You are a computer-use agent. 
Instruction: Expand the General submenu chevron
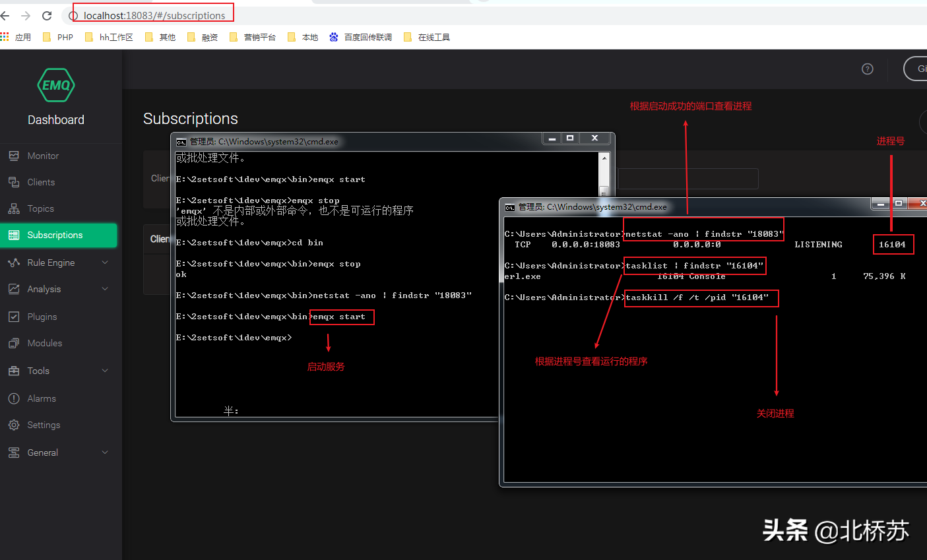tap(105, 452)
